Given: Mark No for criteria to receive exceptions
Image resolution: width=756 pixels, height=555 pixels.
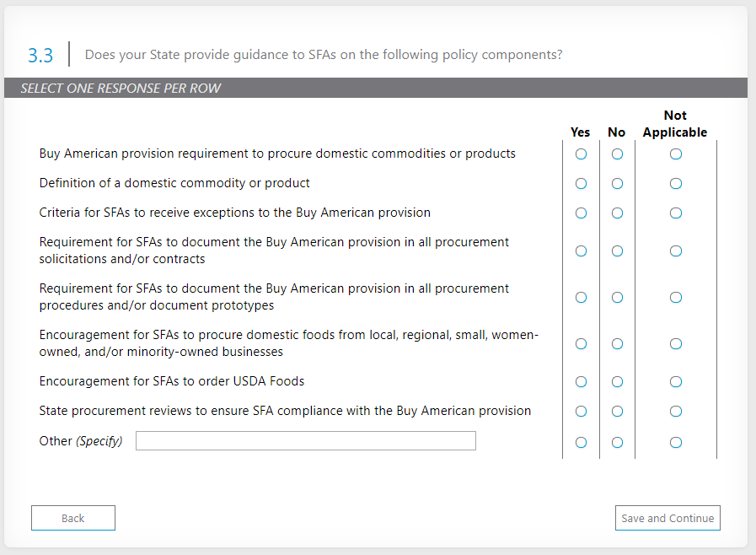Looking at the screenshot, I should pos(617,213).
